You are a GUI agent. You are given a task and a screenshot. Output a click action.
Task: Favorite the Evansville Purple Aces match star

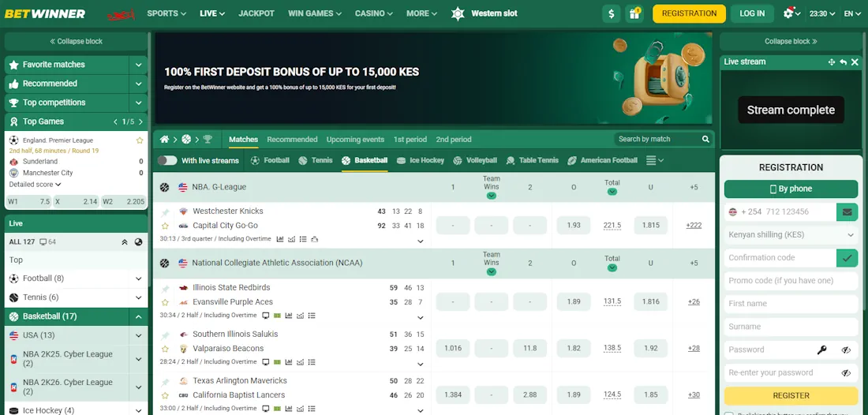(x=165, y=302)
